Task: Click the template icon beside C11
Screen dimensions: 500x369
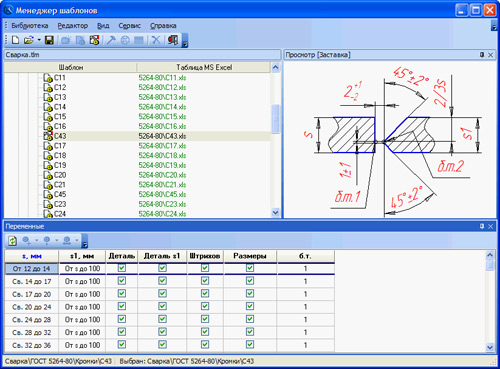Action: pos(48,78)
